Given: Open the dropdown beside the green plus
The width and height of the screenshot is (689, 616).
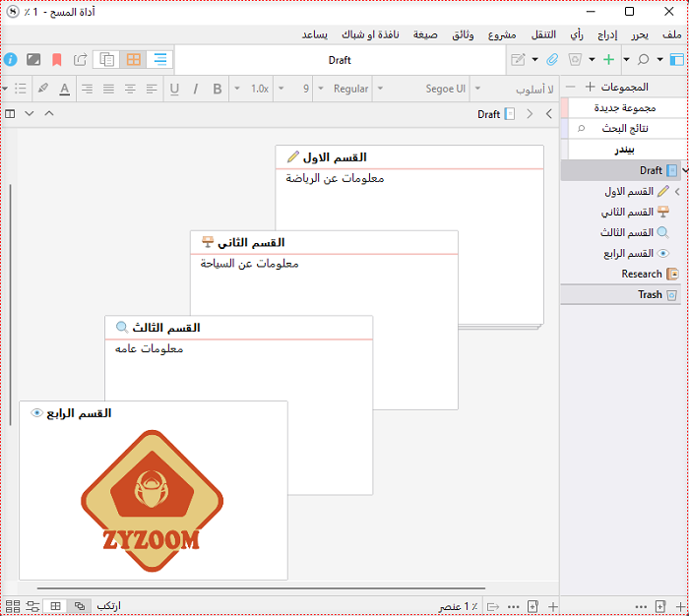Looking at the screenshot, I should point(626,59).
